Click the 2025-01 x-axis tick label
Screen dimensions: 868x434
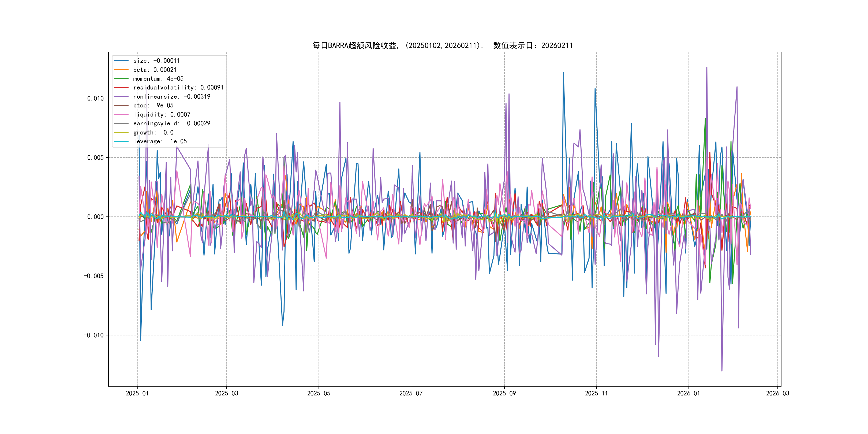(x=137, y=393)
